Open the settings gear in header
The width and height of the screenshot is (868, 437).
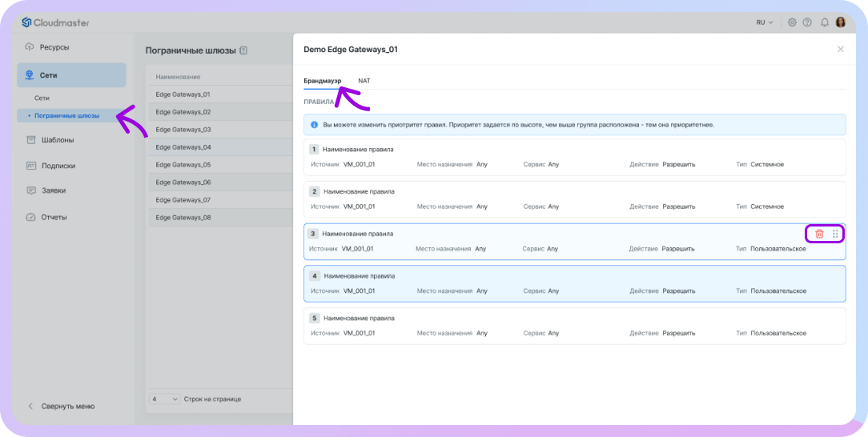(792, 22)
